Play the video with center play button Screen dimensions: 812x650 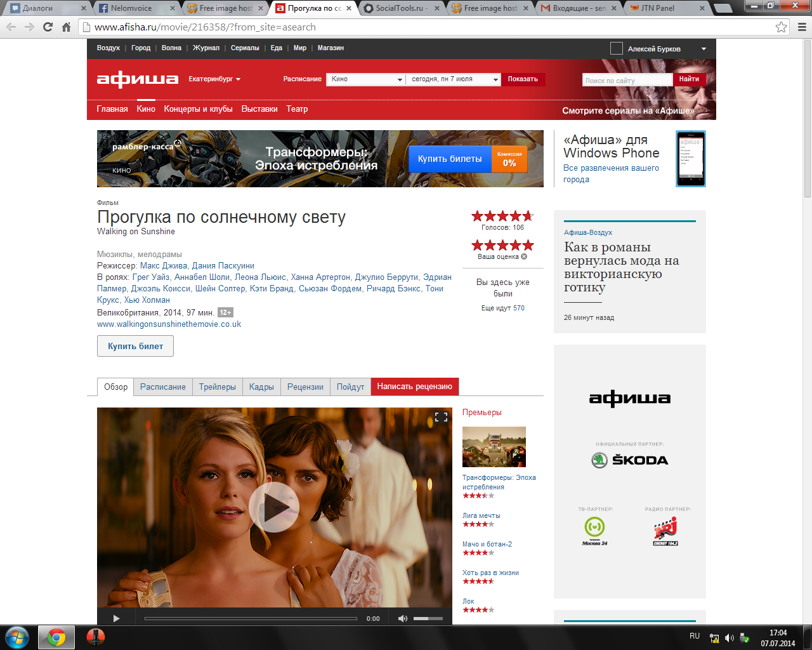[x=274, y=507]
